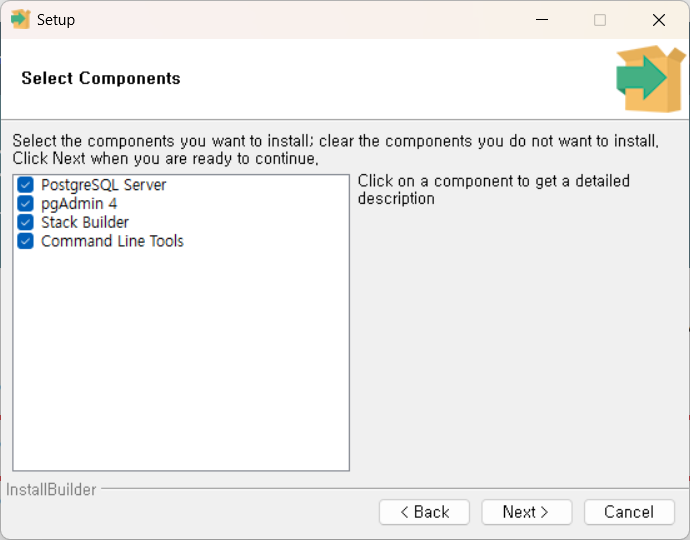Image resolution: width=690 pixels, height=540 pixels.
Task: Select the PostgreSQL Server label for description
Action: (103, 185)
